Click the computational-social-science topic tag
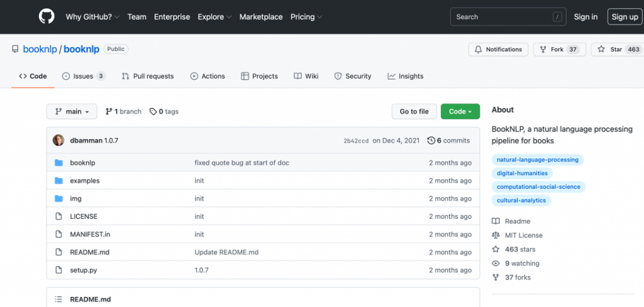This screenshot has height=307, width=644. [538, 187]
